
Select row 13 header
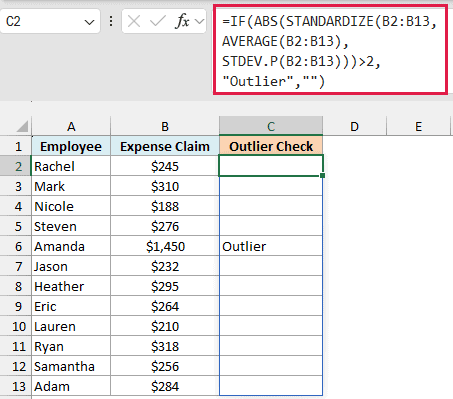coord(16,386)
